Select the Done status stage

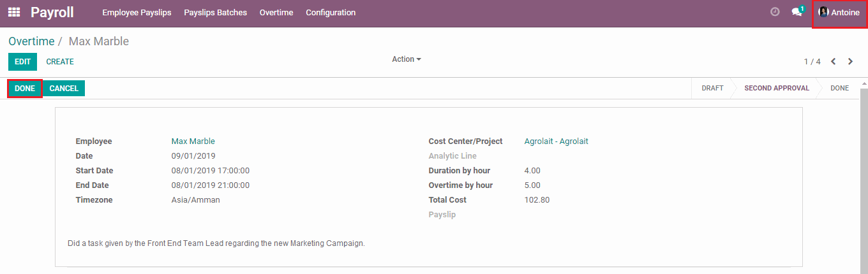point(839,89)
